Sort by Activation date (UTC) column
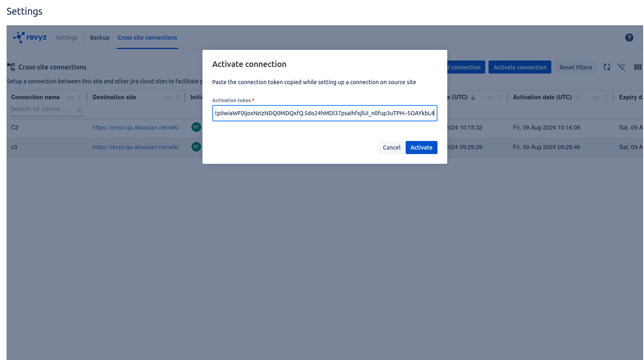This screenshot has height=360, width=644. (x=542, y=97)
